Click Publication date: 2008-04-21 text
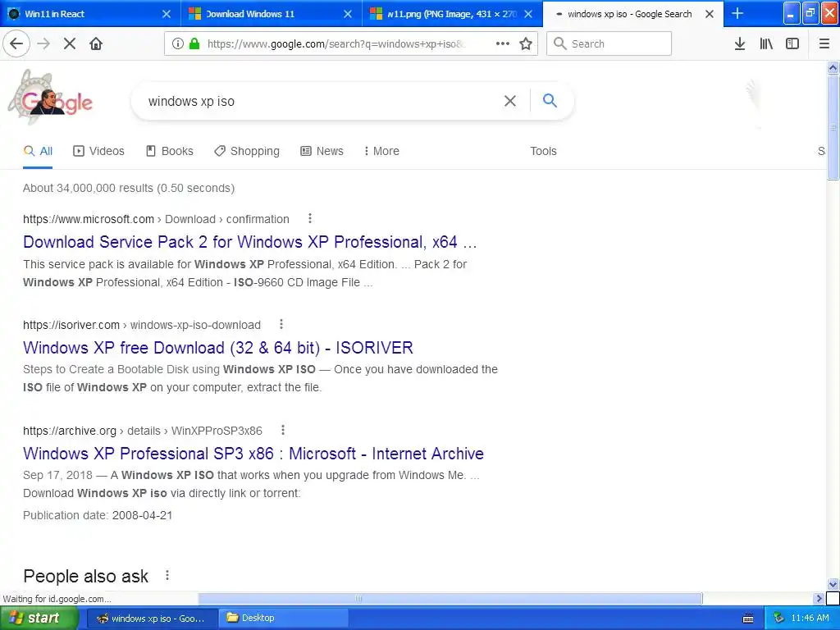This screenshot has height=630, width=840. coord(98,515)
